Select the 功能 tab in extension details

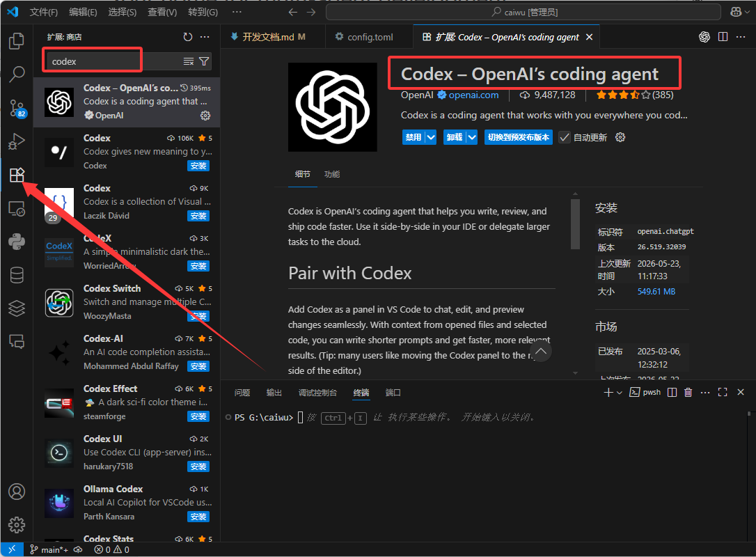pos(332,174)
